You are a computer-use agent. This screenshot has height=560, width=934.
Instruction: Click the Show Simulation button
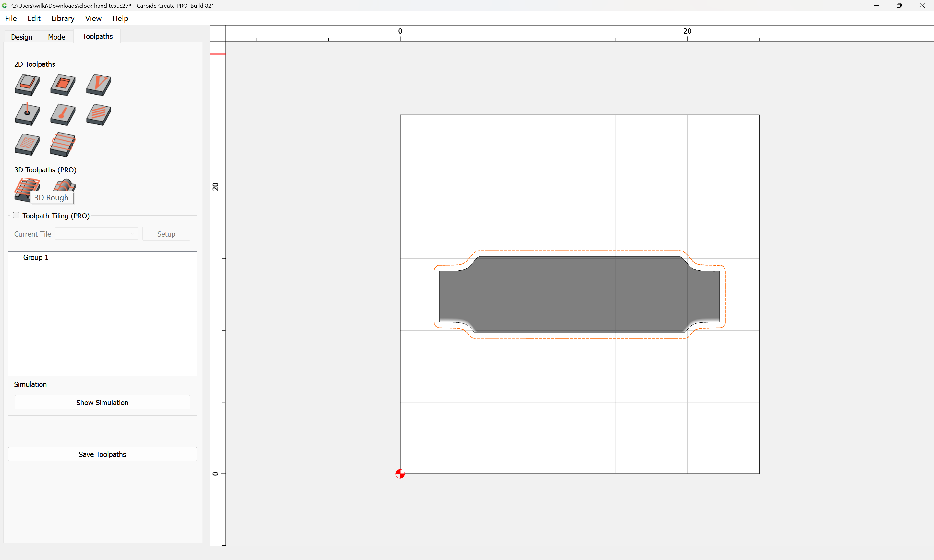pos(102,402)
